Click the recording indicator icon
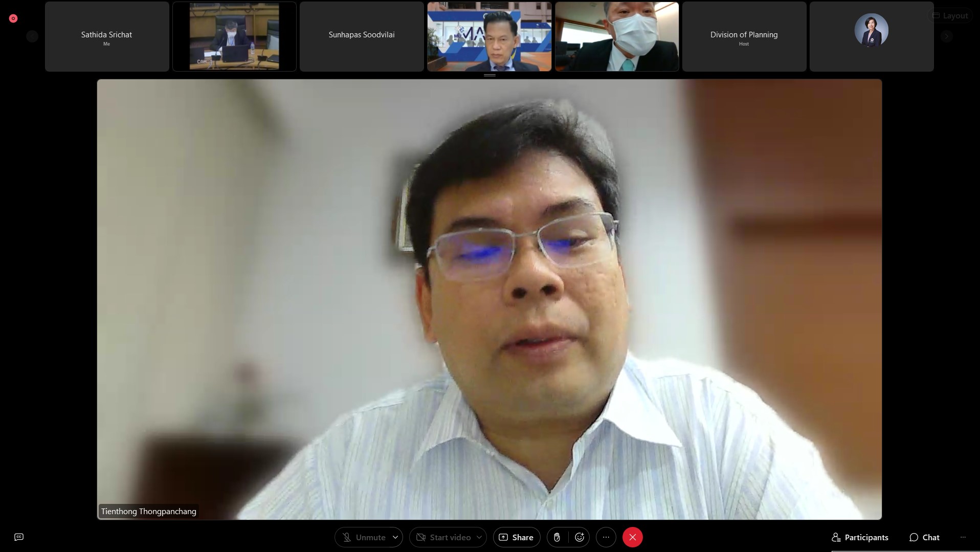This screenshot has height=552, width=980. click(13, 18)
